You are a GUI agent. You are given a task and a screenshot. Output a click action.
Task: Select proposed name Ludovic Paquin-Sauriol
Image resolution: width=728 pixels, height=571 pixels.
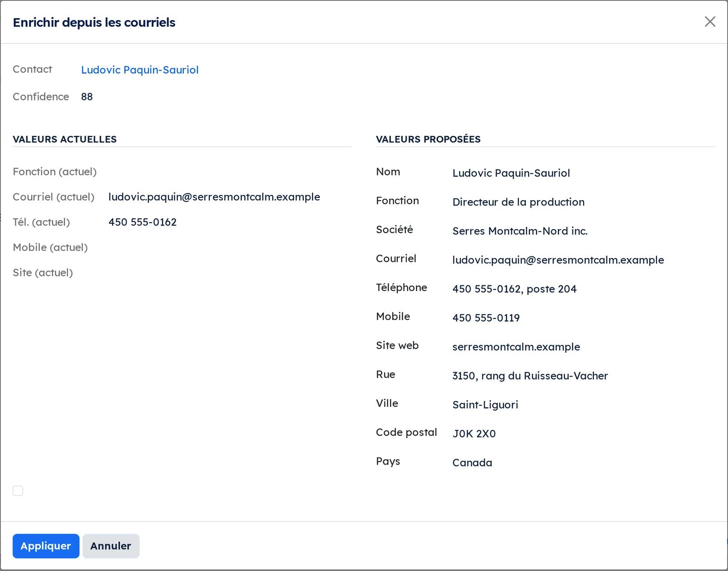click(511, 173)
